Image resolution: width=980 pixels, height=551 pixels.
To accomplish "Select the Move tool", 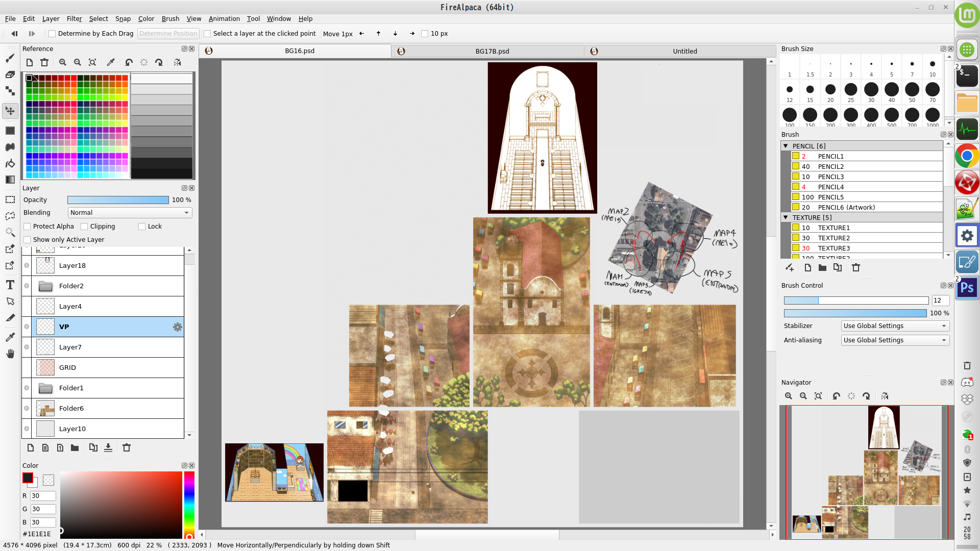I will point(10,110).
